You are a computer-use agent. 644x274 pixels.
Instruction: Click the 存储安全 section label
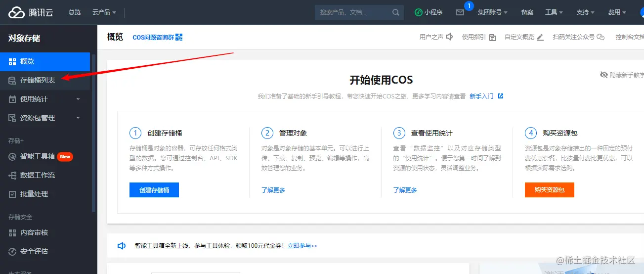[x=20, y=217]
